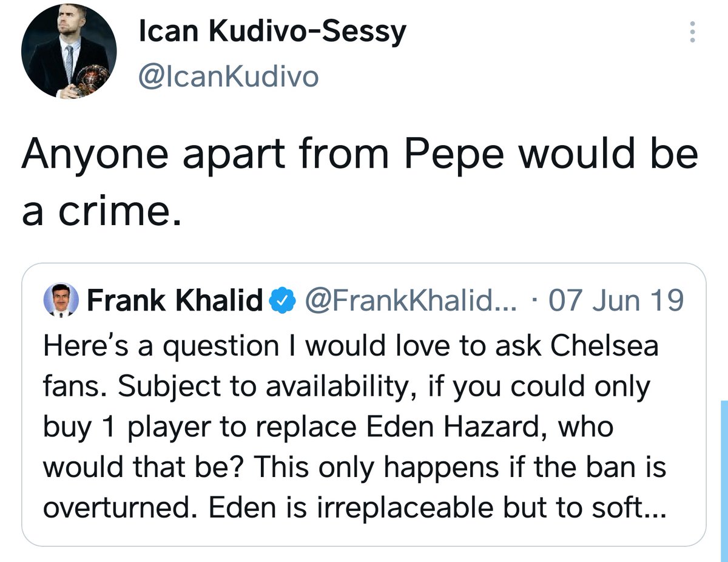The height and width of the screenshot is (562, 728).
Task: Open the @IcanKudivo handle
Action: point(229,76)
